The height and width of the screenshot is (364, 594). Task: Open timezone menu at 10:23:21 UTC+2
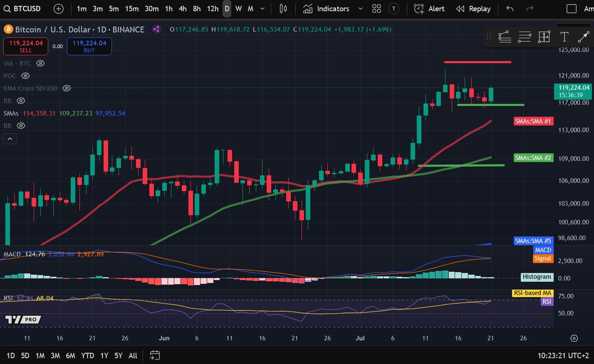point(563,356)
